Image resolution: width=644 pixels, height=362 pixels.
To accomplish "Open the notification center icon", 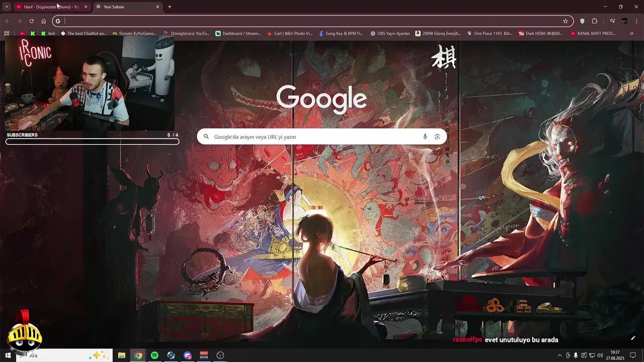I will (633, 355).
